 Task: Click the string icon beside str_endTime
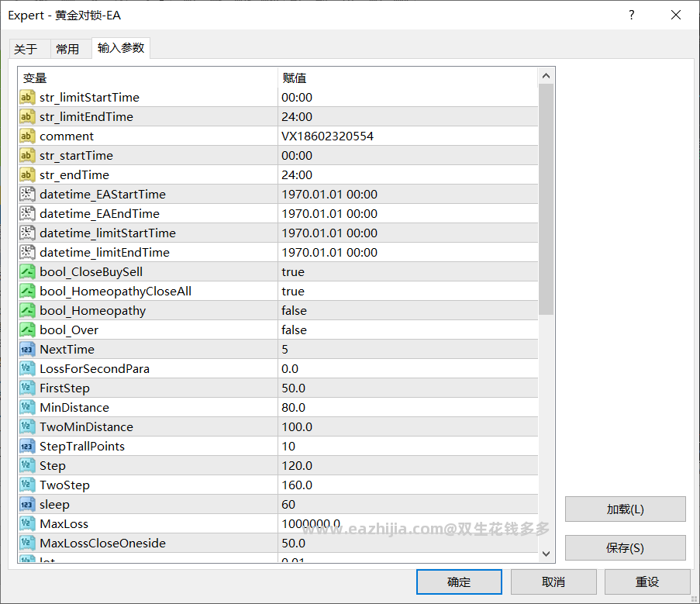click(x=27, y=175)
